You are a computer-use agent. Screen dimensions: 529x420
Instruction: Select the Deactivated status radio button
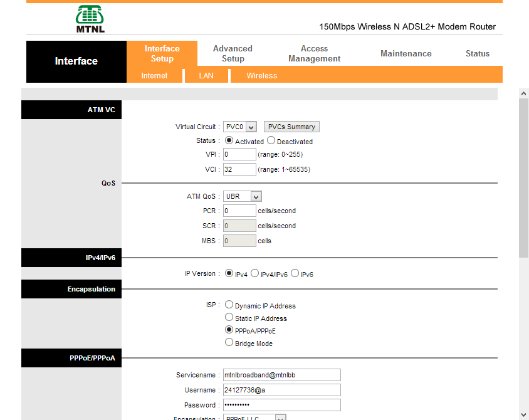tap(271, 140)
